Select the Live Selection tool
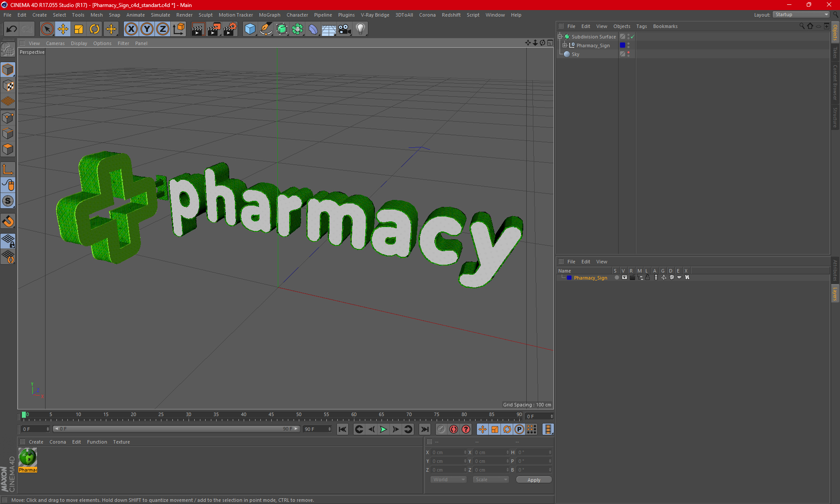This screenshot has height=504, width=840. click(x=47, y=29)
